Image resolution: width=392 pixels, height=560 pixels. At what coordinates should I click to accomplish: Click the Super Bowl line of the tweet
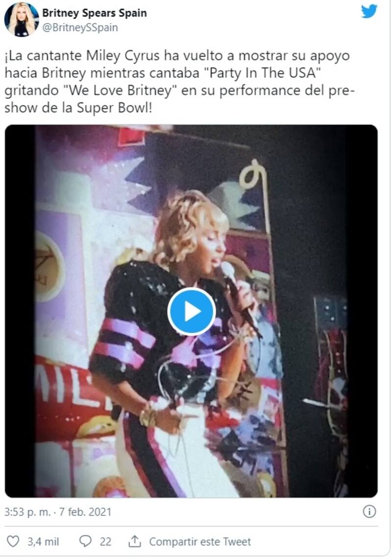[x=78, y=108]
